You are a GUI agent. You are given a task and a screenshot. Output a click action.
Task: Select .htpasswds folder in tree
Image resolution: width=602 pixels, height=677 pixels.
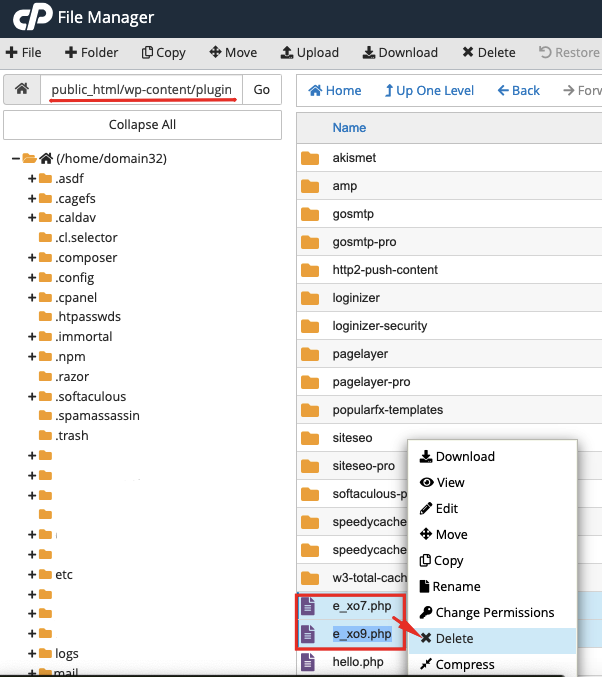88,316
